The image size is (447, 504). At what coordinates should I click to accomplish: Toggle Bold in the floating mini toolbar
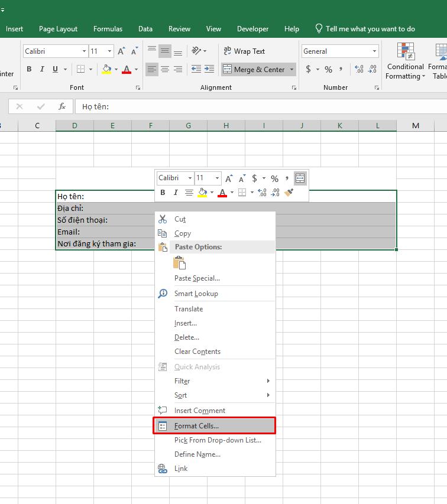[163, 193]
